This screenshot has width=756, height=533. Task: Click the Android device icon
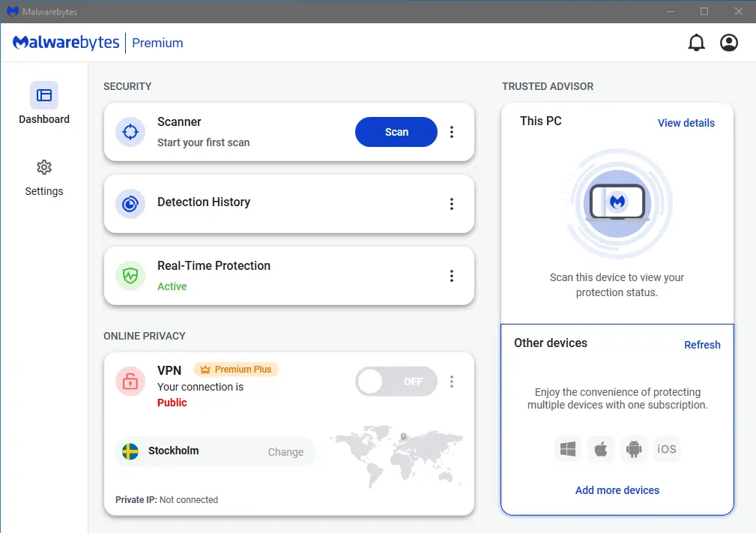tap(634, 450)
